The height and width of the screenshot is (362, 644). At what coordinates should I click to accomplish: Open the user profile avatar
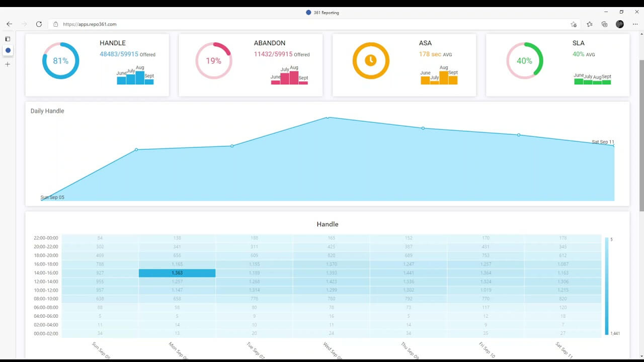tap(620, 24)
